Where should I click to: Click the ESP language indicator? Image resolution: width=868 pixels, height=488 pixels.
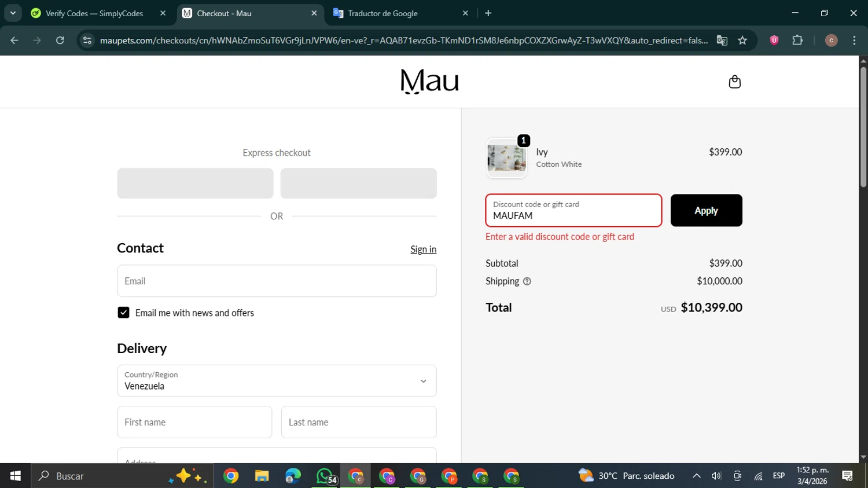(x=779, y=476)
